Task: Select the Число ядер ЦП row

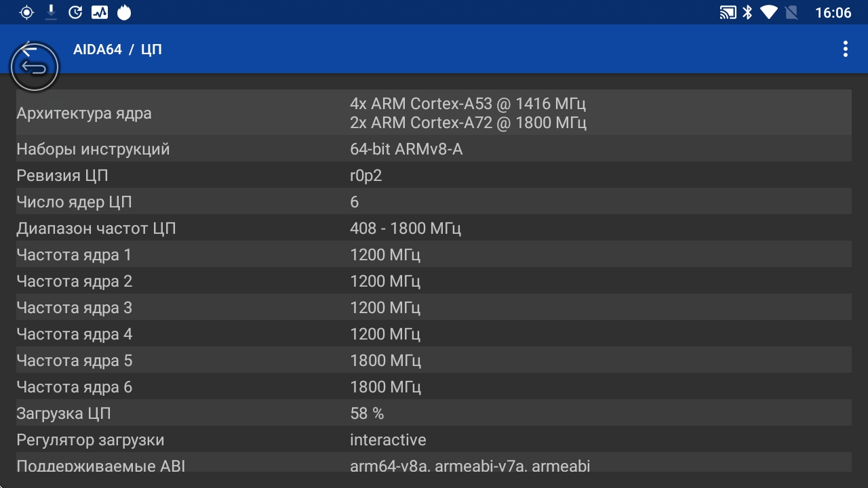Action: [x=434, y=202]
